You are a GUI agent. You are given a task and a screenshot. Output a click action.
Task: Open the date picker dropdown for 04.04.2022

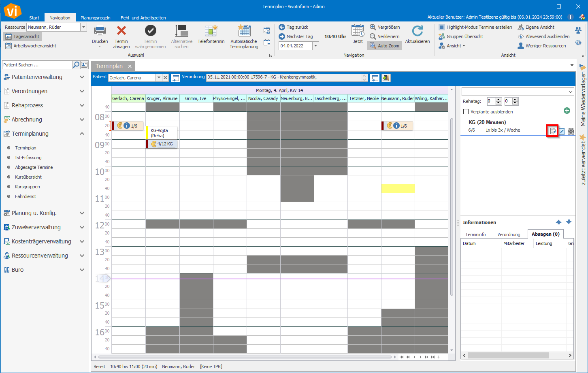pos(315,46)
